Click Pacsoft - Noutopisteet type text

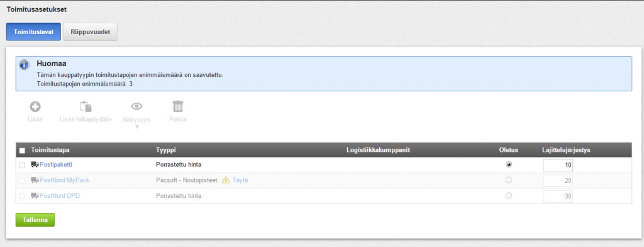pos(187,180)
